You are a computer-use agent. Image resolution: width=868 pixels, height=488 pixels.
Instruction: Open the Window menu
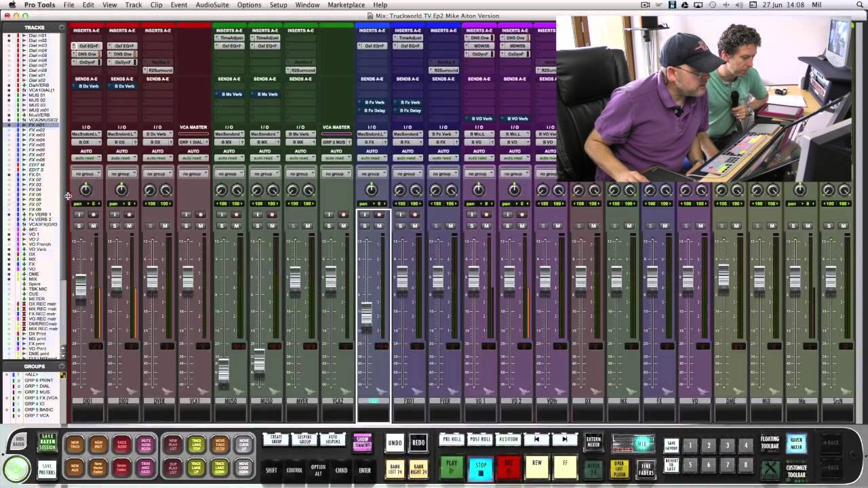[x=307, y=5]
